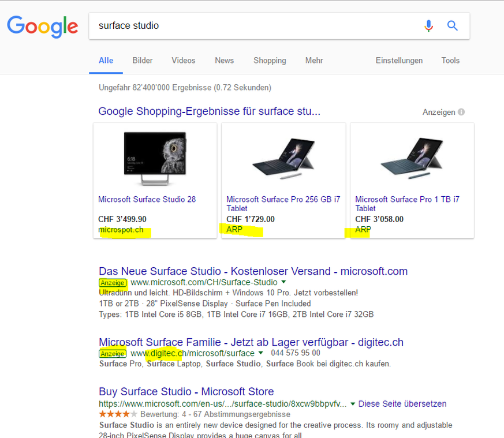
Task: Click "Diese Seite übersetzen" link
Action: pyautogui.click(x=402, y=404)
